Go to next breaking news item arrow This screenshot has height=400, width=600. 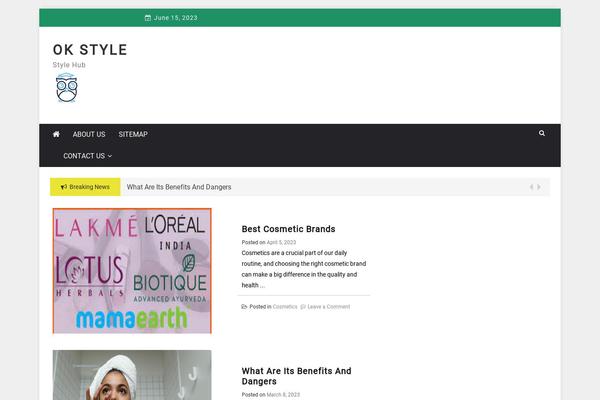tap(539, 187)
